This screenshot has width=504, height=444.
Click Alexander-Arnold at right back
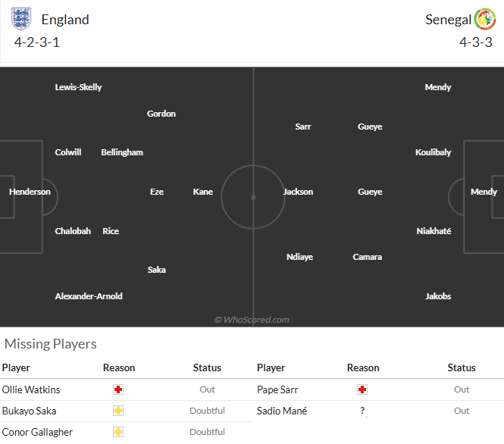click(x=89, y=296)
